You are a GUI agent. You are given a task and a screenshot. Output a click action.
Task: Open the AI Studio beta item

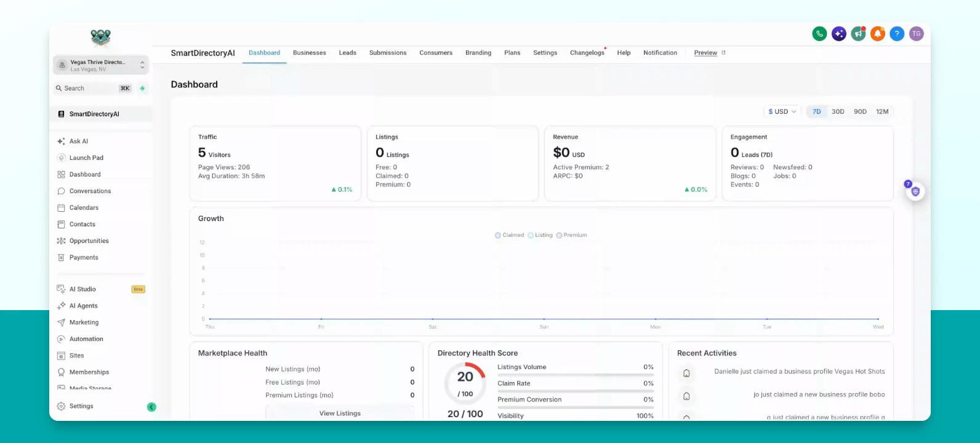click(102, 289)
